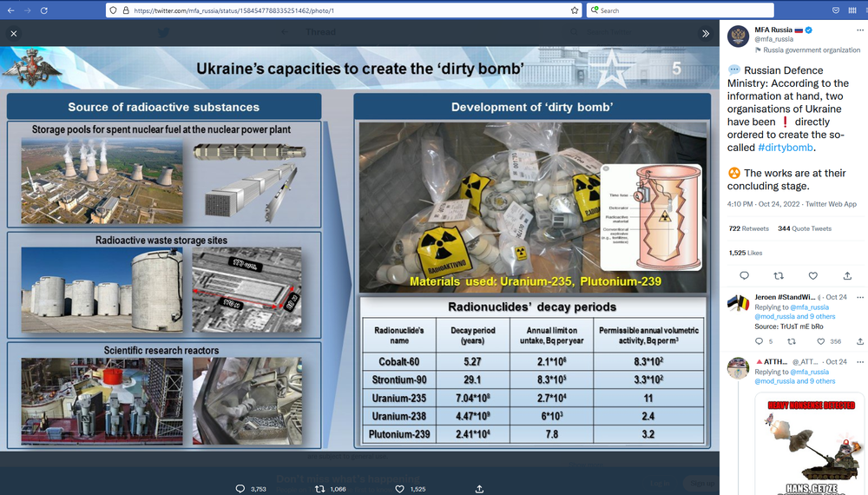
Task: Click the MFA Russia display name
Action: [773, 30]
